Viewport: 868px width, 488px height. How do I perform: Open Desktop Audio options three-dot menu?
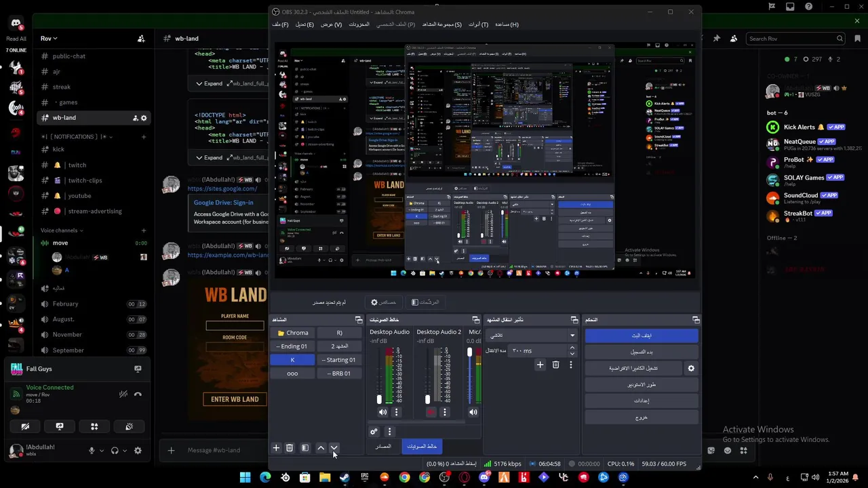pyautogui.click(x=397, y=411)
